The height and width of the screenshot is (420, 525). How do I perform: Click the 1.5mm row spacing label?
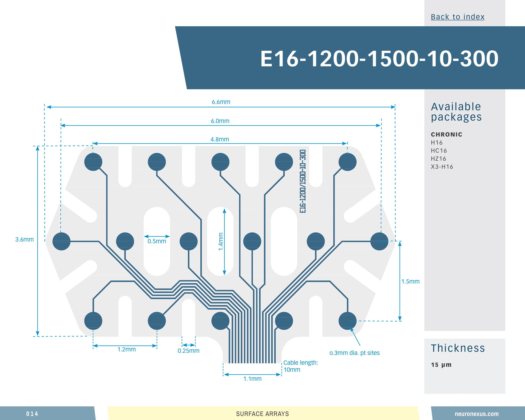(x=410, y=281)
